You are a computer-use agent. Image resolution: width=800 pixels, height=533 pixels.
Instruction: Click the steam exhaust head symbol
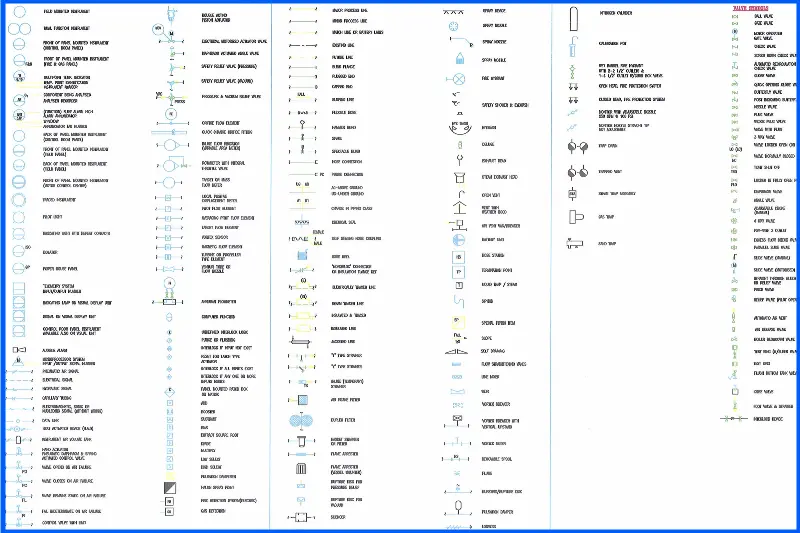(459, 177)
